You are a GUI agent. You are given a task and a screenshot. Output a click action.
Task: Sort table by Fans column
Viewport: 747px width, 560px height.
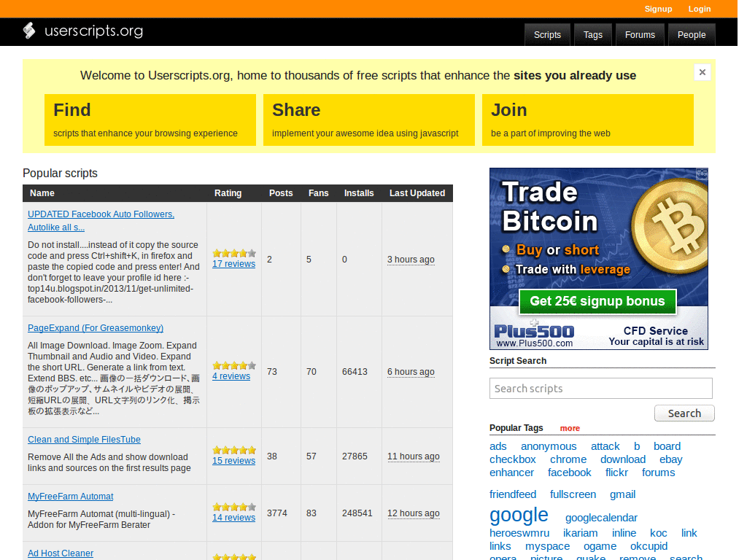tap(318, 193)
